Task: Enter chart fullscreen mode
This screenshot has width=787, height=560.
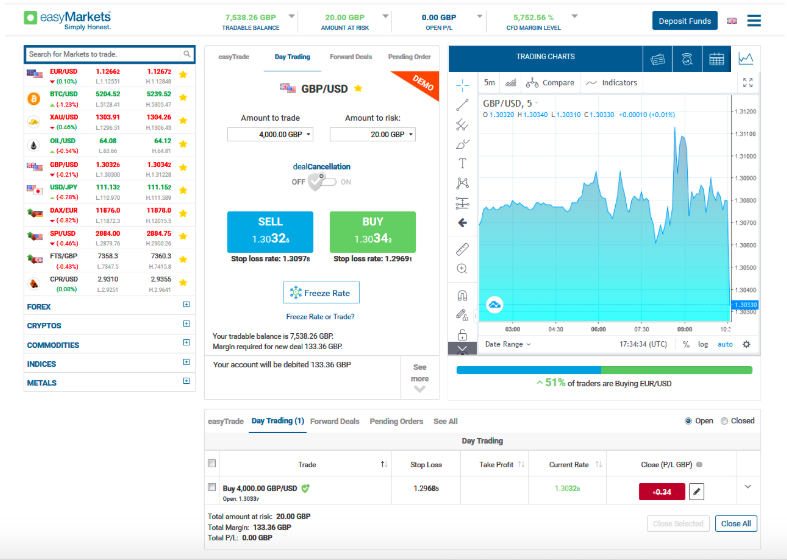Action: (748, 83)
